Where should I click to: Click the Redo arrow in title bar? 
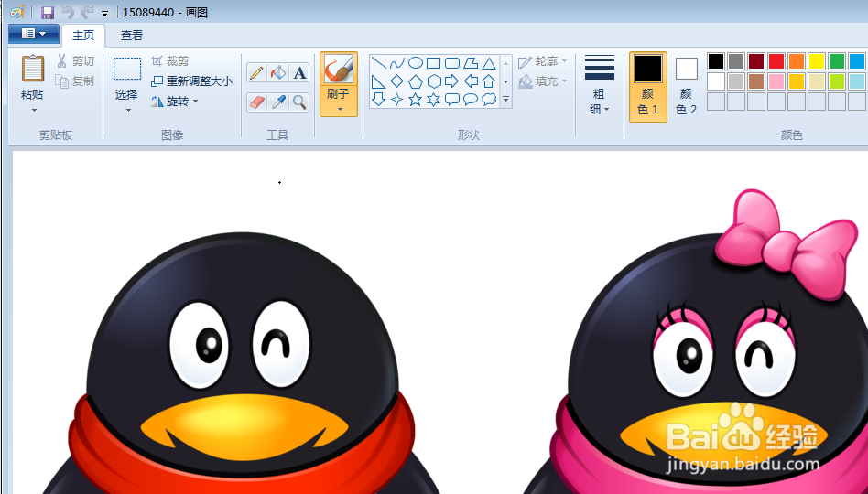pos(87,12)
